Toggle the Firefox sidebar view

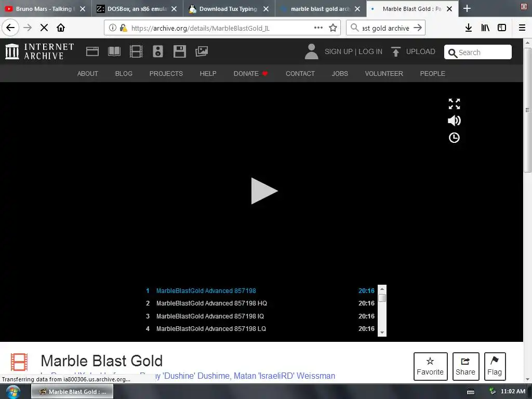tap(502, 28)
